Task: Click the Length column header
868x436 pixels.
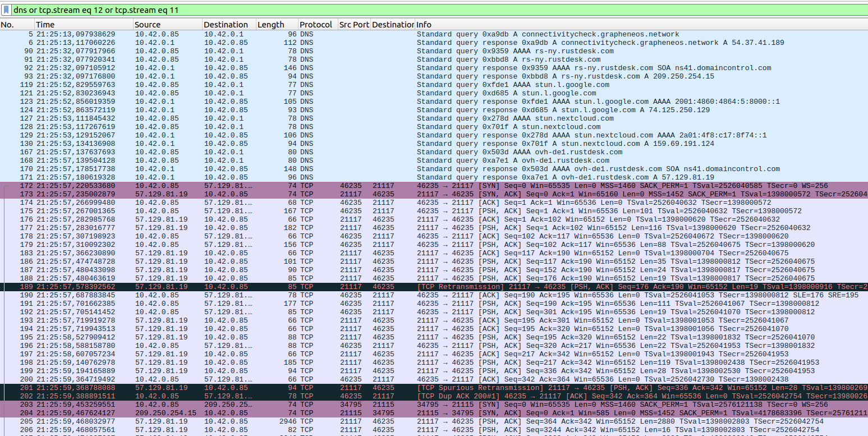Action: pos(276,25)
